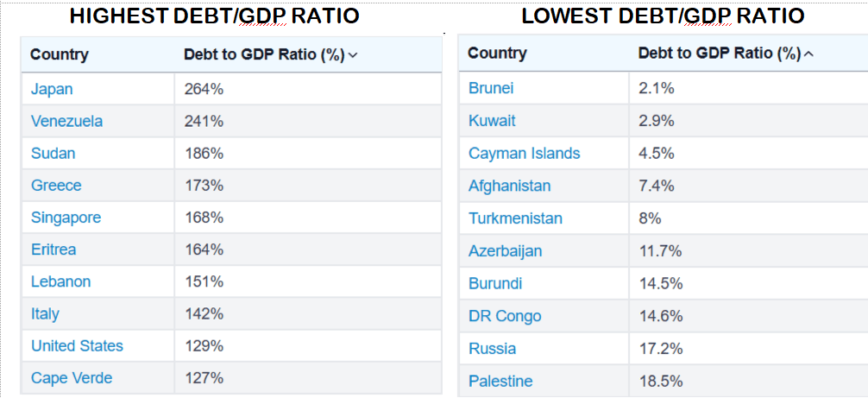
Task: Open the Lebanon link
Action: pyautogui.click(x=60, y=281)
